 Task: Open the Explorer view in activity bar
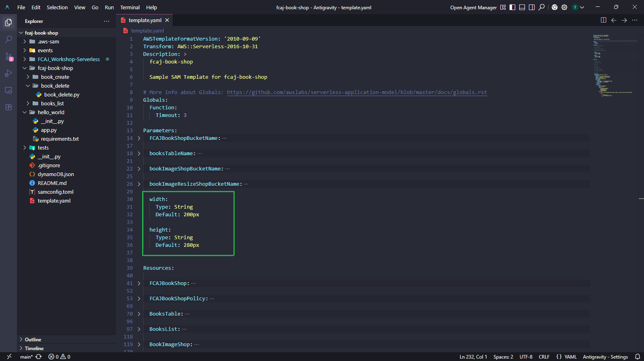(8, 23)
